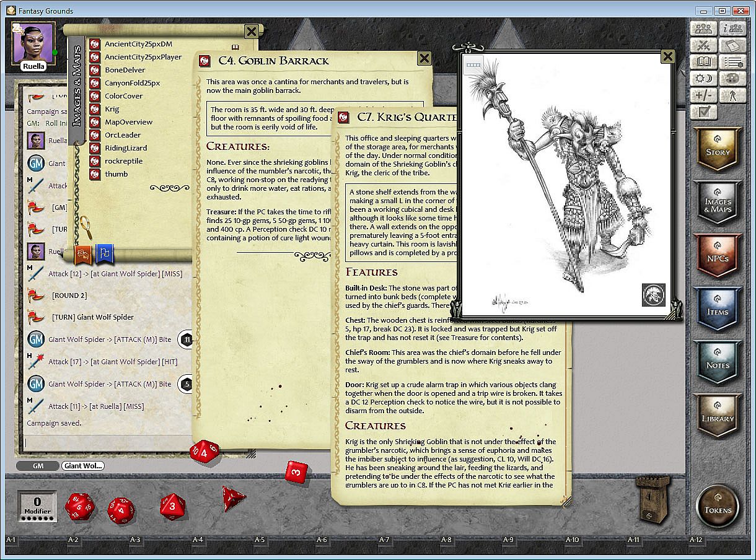Open the Characters (party heads) toolbar button
The height and width of the screenshot is (560, 756).
[x=703, y=28]
